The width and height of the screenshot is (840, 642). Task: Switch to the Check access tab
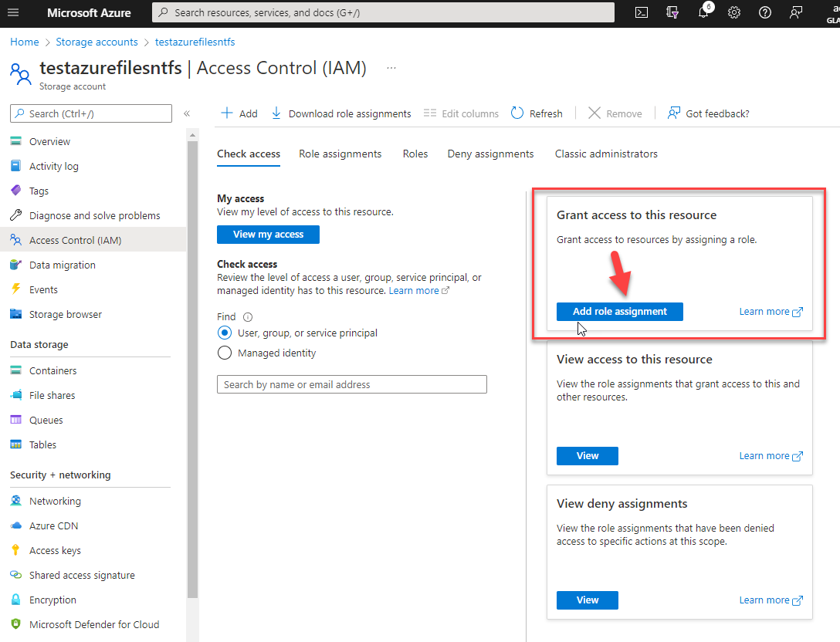pos(249,154)
